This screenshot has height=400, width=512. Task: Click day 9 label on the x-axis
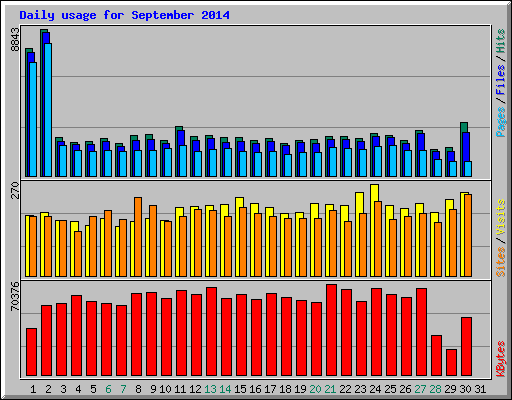pyautogui.click(x=153, y=389)
